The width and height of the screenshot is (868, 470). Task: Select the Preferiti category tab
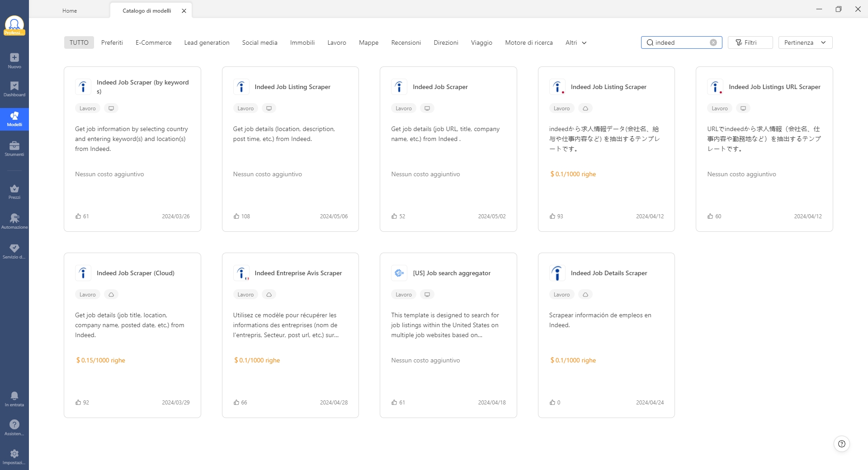point(112,42)
